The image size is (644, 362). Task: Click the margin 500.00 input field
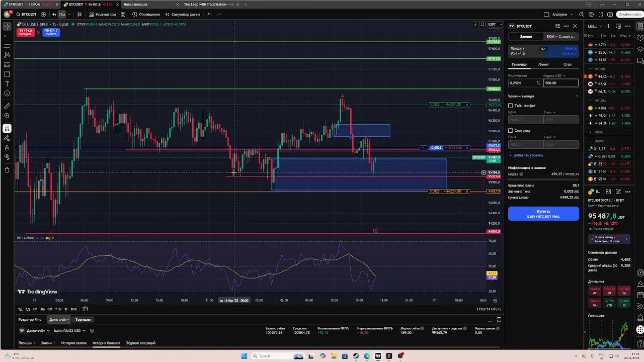pyautogui.click(x=560, y=83)
